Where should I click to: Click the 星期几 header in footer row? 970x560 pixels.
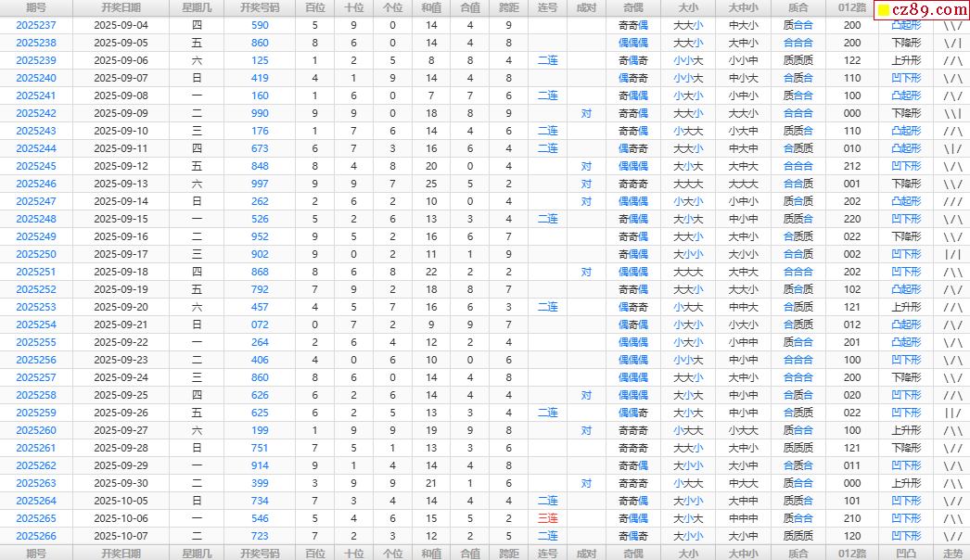(196, 554)
